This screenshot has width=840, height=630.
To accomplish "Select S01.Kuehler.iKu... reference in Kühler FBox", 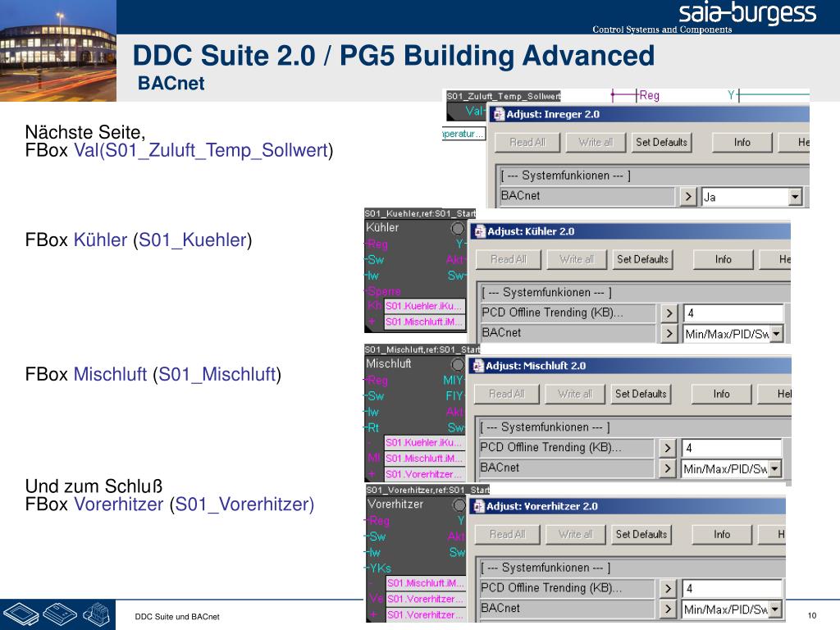I will coord(424,306).
